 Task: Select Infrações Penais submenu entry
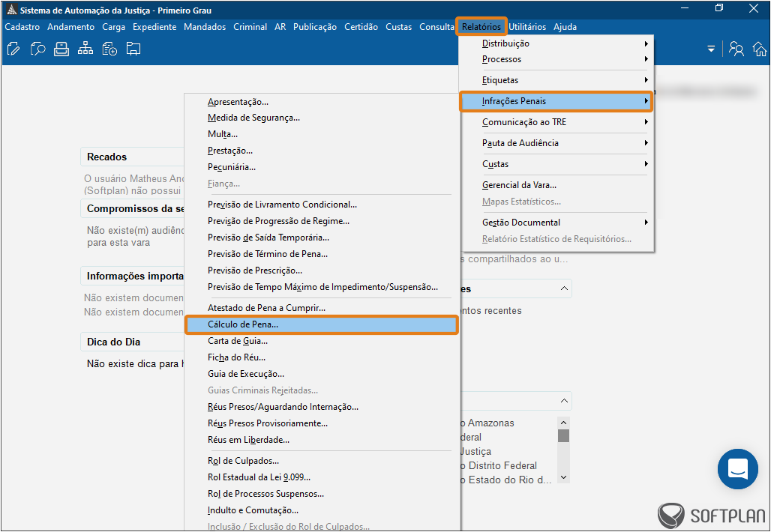click(556, 101)
